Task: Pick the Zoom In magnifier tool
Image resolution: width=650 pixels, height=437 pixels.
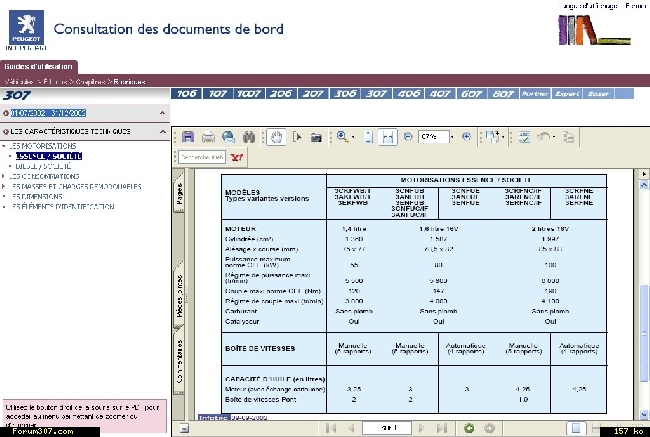Action: (x=342, y=136)
